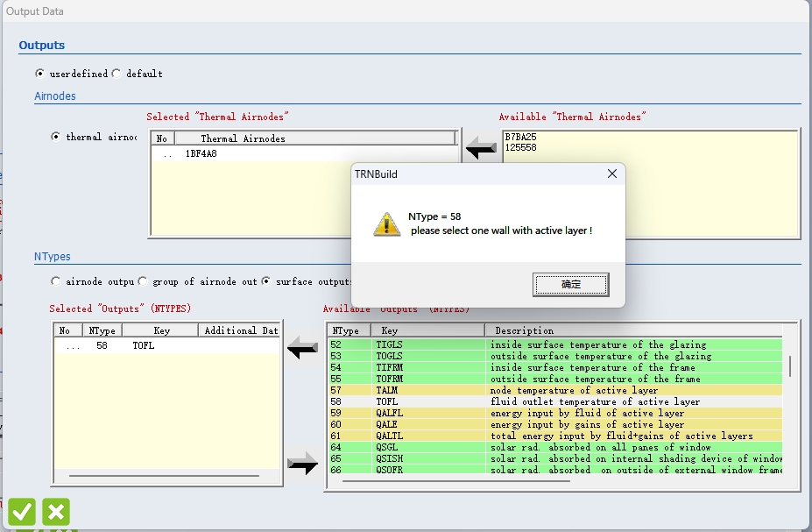Click left arrow to add selected NType output
The height and width of the screenshot is (532, 812).
[303, 350]
